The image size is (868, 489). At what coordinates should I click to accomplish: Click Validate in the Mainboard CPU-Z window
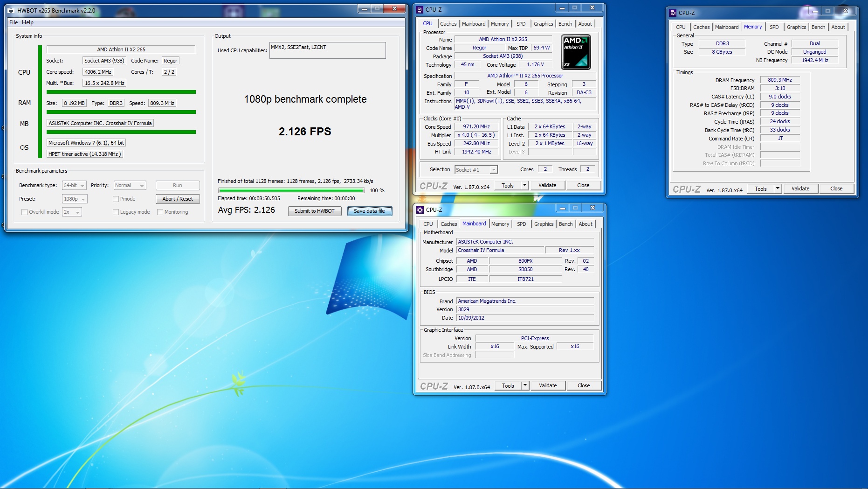point(548,385)
